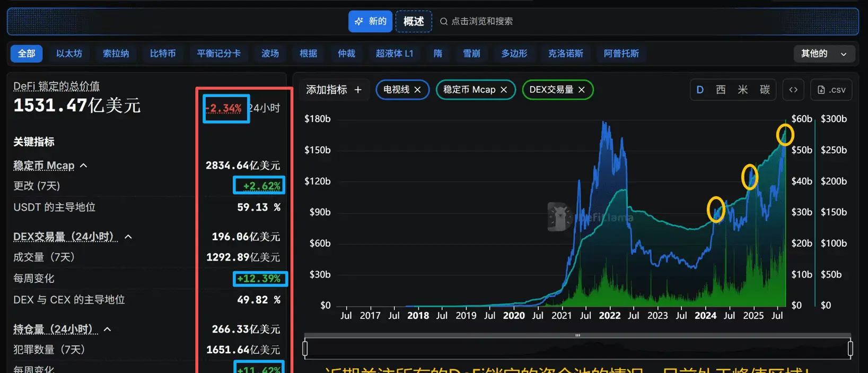Remove the 稳定币 Mcap indicator chip
Viewport: 868px width, 373px height.
(x=504, y=90)
